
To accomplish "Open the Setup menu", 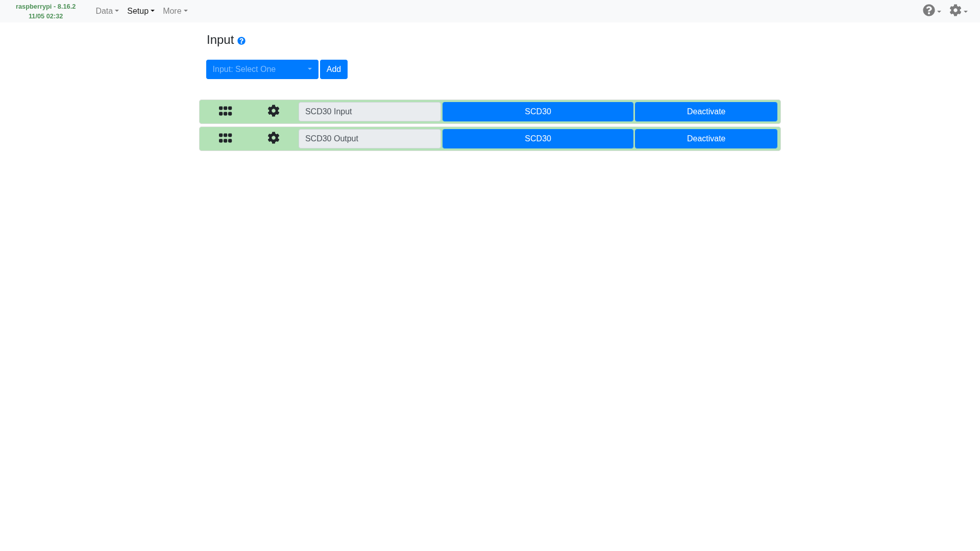I will pyautogui.click(x=141, y=11).
